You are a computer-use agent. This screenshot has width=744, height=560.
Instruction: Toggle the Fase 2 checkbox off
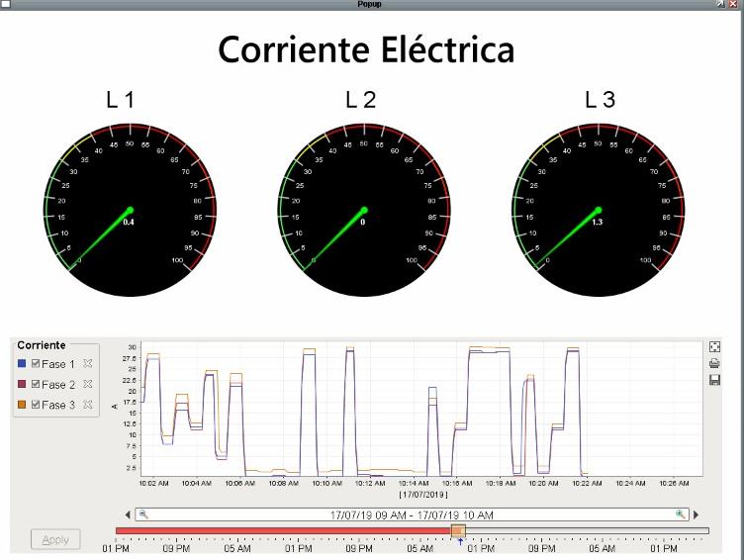(x=36, y=385)
